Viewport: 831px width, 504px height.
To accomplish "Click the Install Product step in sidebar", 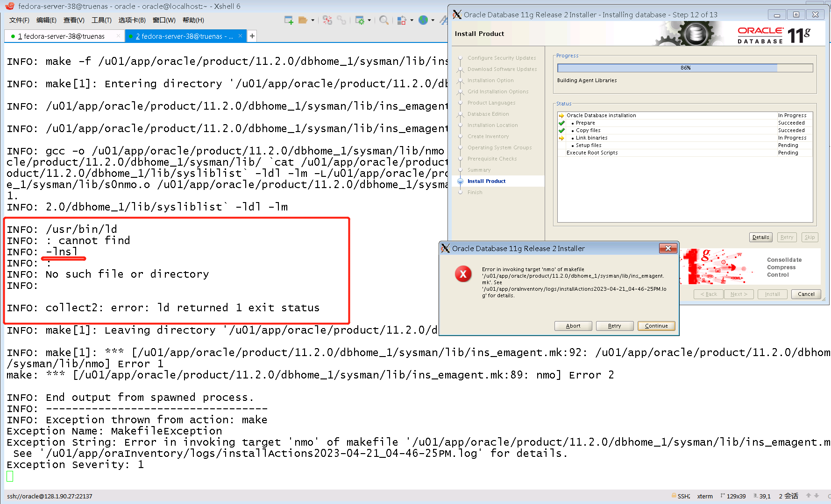I will (x=486, y=181).
